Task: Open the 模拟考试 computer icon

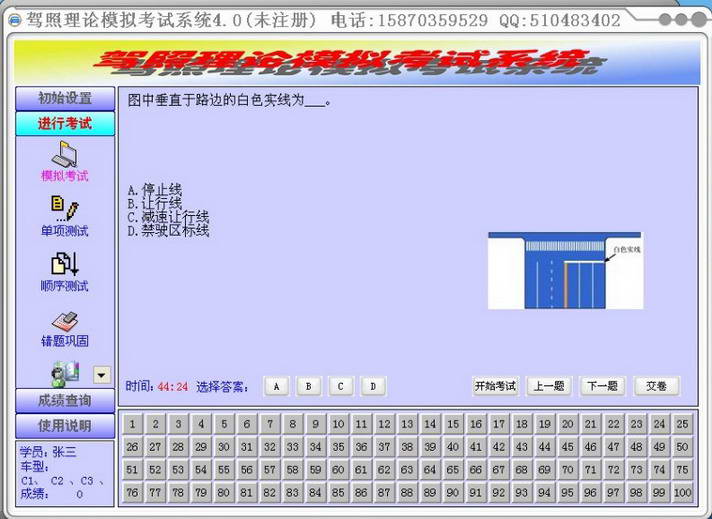Action: coord(64,154)
